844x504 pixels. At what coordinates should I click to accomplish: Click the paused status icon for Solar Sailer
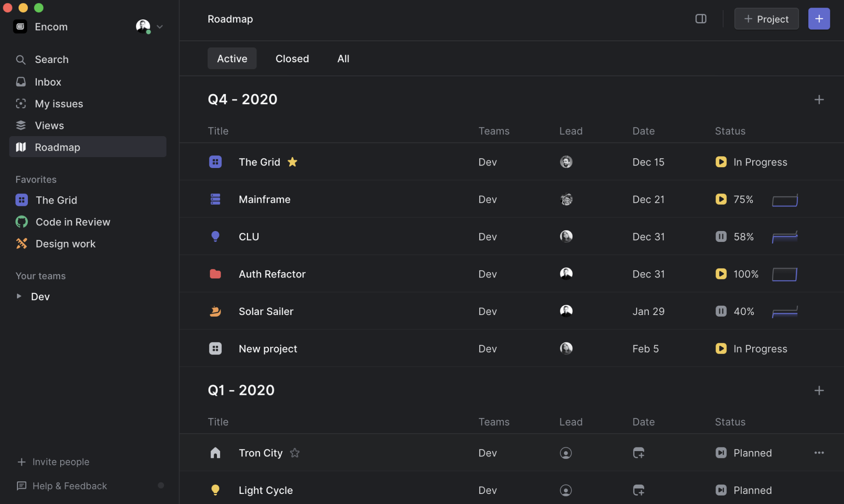click(x=721, y=311)
